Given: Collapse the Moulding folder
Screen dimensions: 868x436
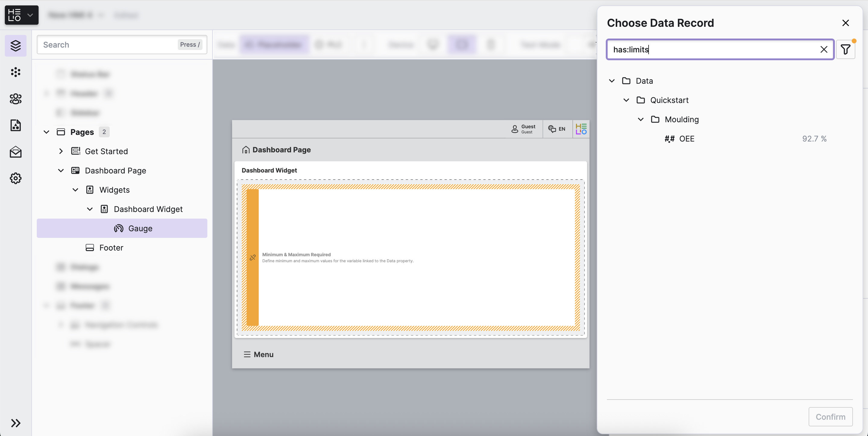Looking at the screenshot, I should click(x=640, y=120).
